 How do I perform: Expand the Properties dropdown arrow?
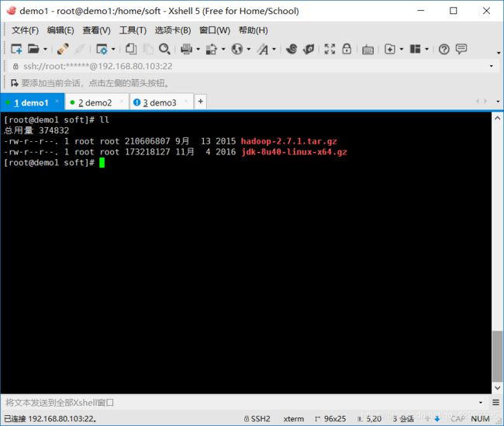113,49
